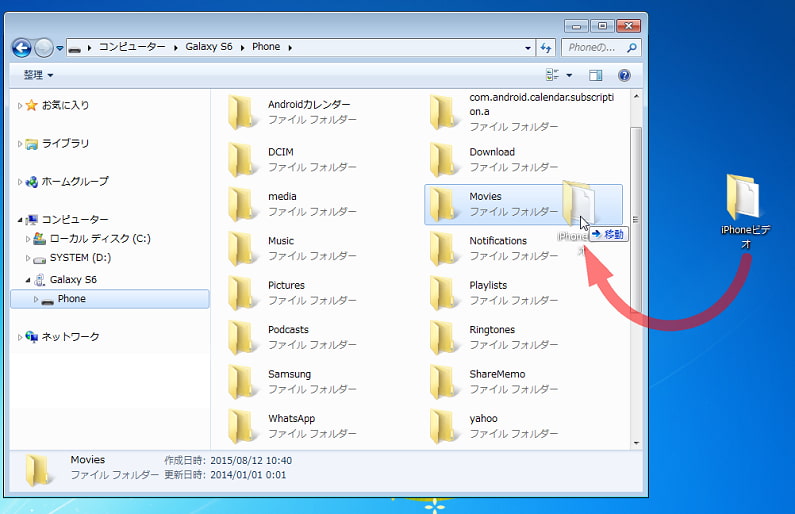
Task: Click the vertical scrollbar thumb in file list
Action: click(636, 220)
